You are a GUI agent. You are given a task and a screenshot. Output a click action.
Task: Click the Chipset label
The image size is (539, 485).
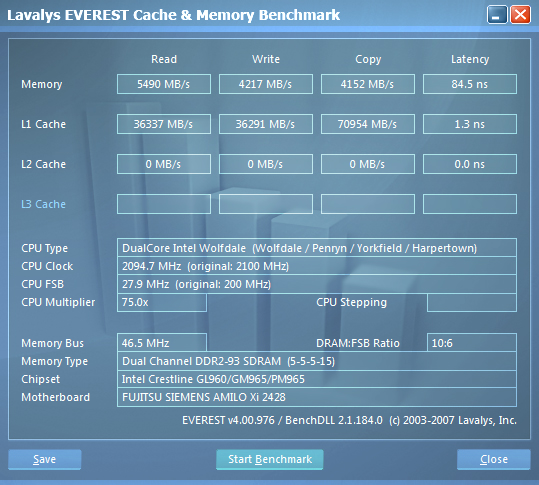pyautogui.click(x=40, y=379)
